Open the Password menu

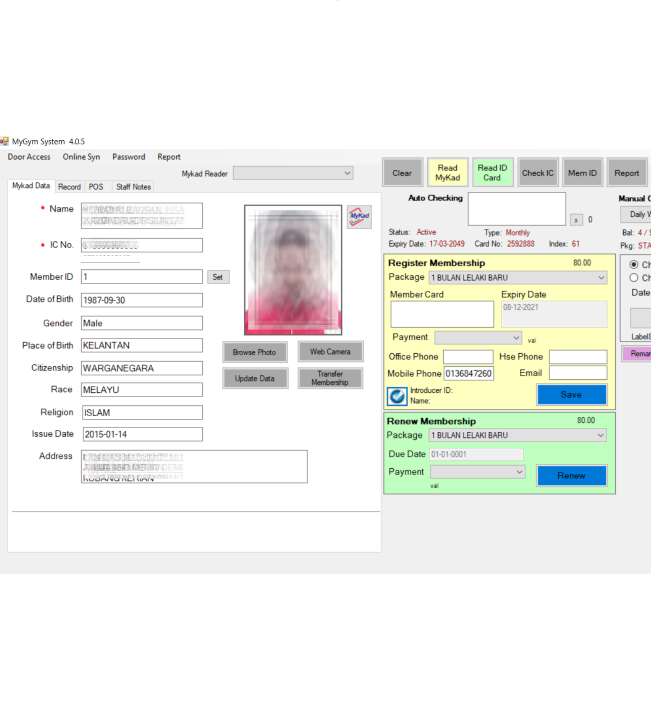[x=129, y=157]
